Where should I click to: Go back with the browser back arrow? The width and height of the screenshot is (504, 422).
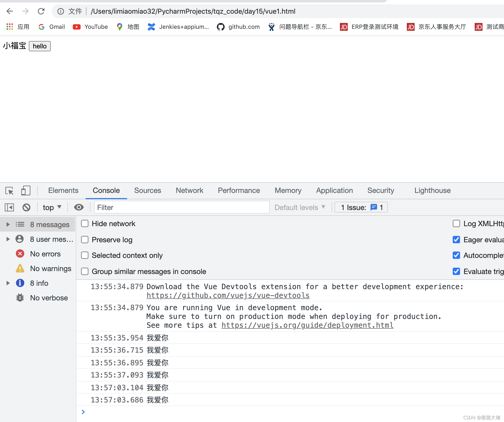coord(10,11)
